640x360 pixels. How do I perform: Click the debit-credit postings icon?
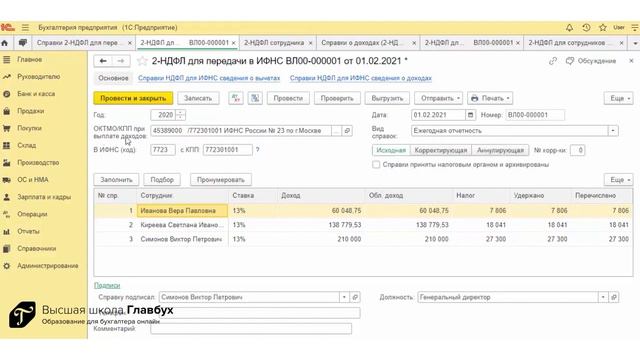tap(236, 98)
